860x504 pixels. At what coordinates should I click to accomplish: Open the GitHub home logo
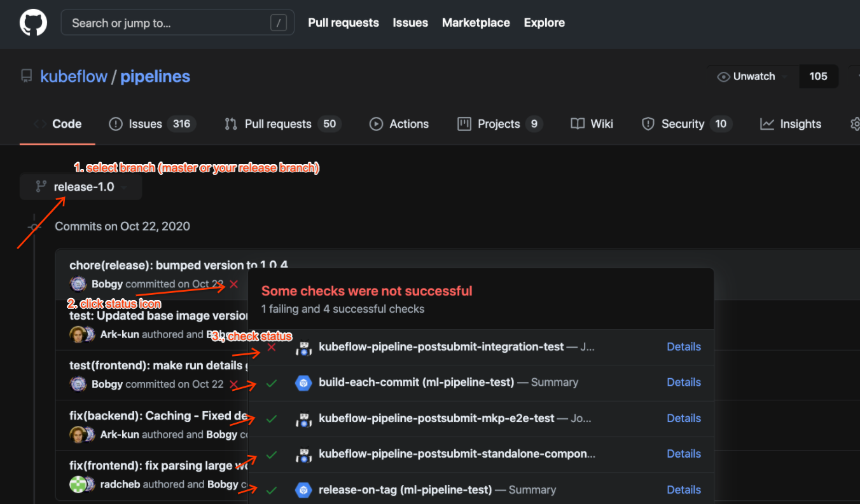[33, 23]
